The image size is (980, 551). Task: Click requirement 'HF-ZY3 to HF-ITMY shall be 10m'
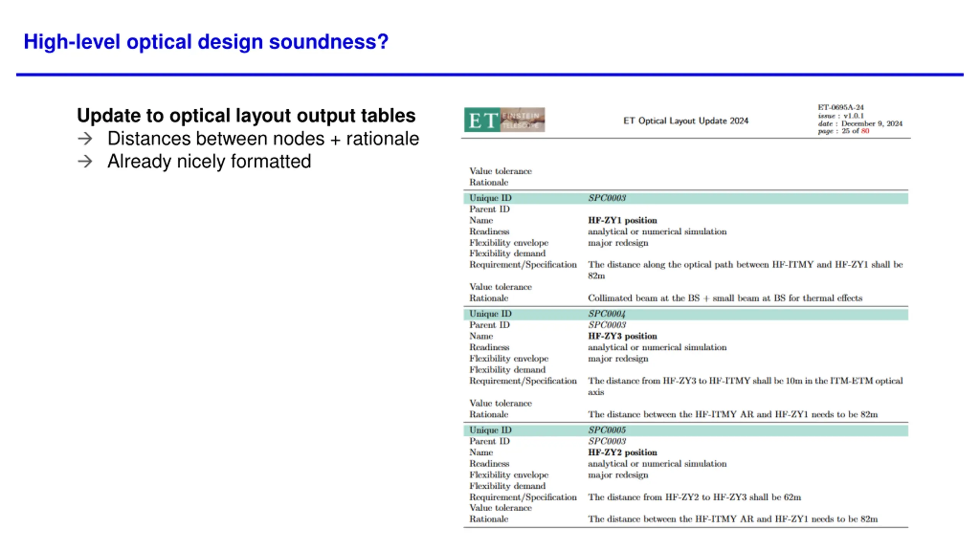pyautogui.click(x=745, y=386)
